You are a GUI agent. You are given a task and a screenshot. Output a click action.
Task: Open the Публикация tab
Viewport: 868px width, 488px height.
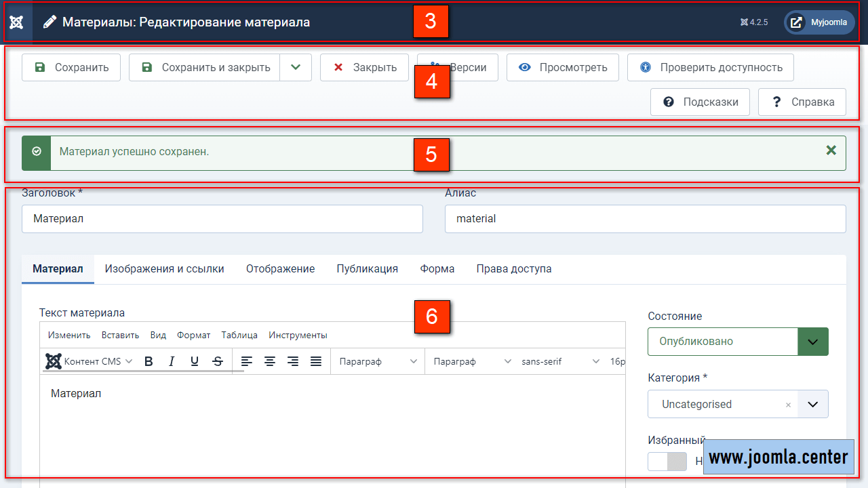click(x=367, y=268)
